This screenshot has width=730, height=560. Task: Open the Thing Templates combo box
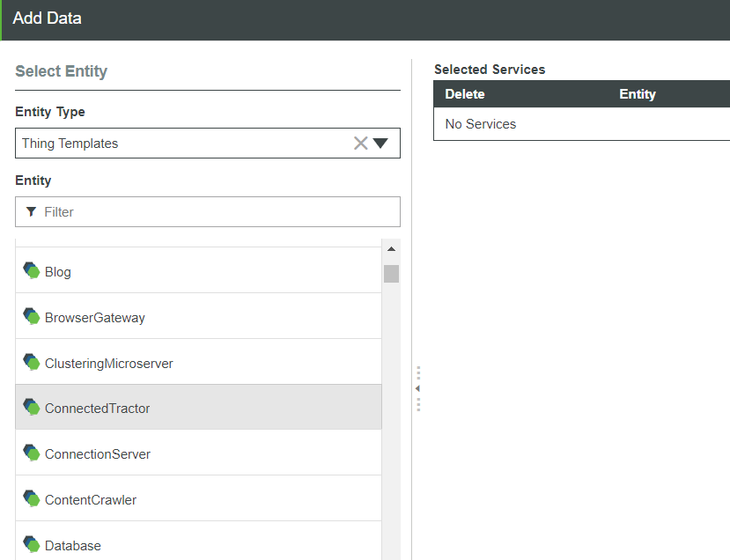tap(185, 144)
